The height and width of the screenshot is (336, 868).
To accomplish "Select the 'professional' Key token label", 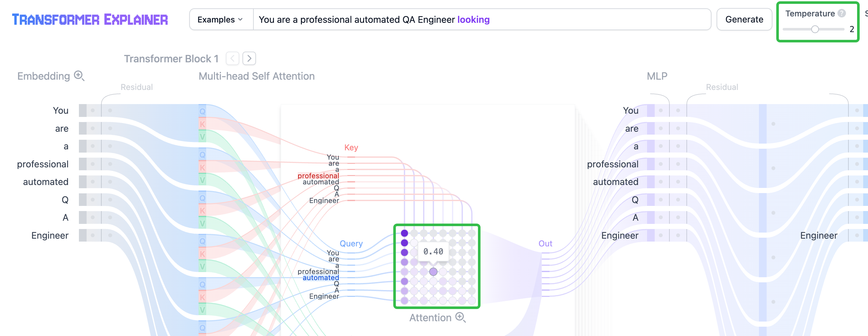I will [x=318, y=176].
